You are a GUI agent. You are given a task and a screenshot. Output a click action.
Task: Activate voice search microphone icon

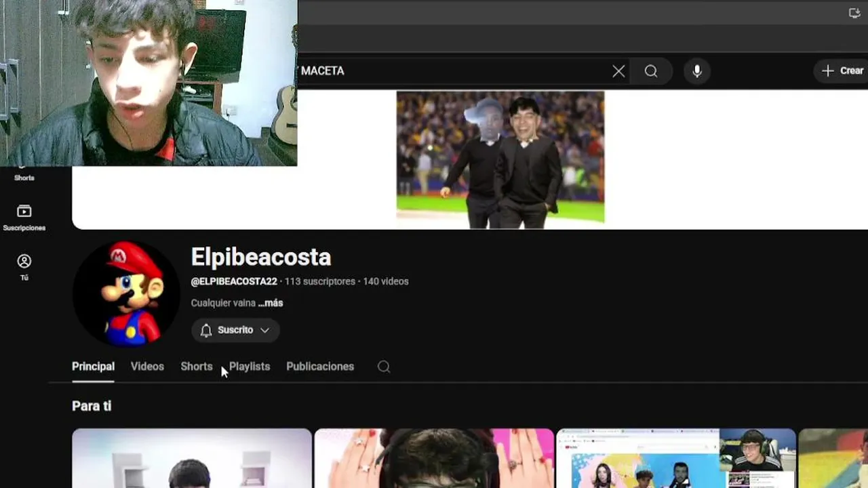pos(697,71)
